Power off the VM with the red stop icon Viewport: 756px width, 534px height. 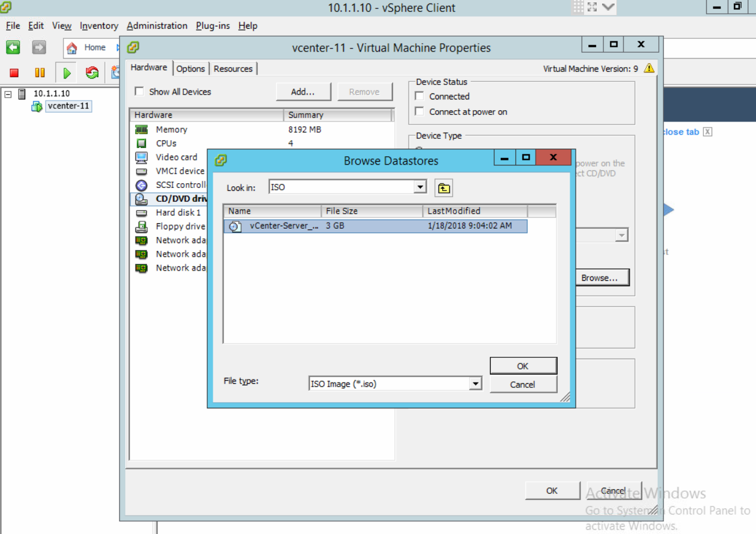click(x=14, y=73)
